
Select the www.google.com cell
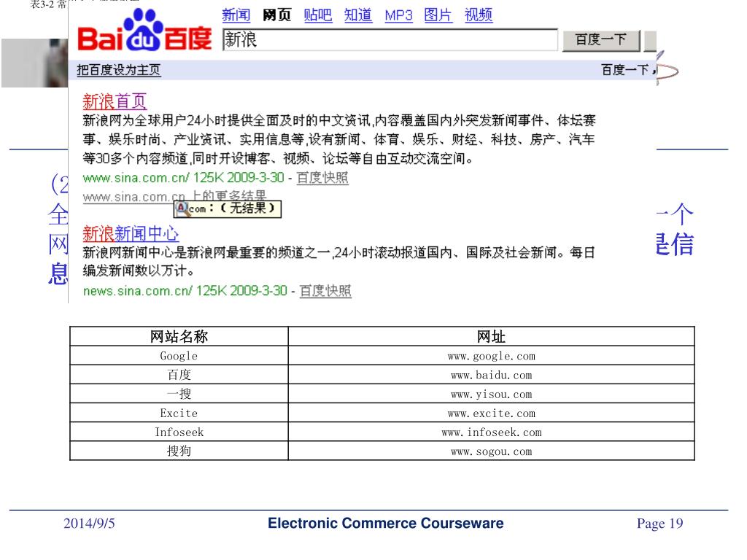(x=491, y=356)
